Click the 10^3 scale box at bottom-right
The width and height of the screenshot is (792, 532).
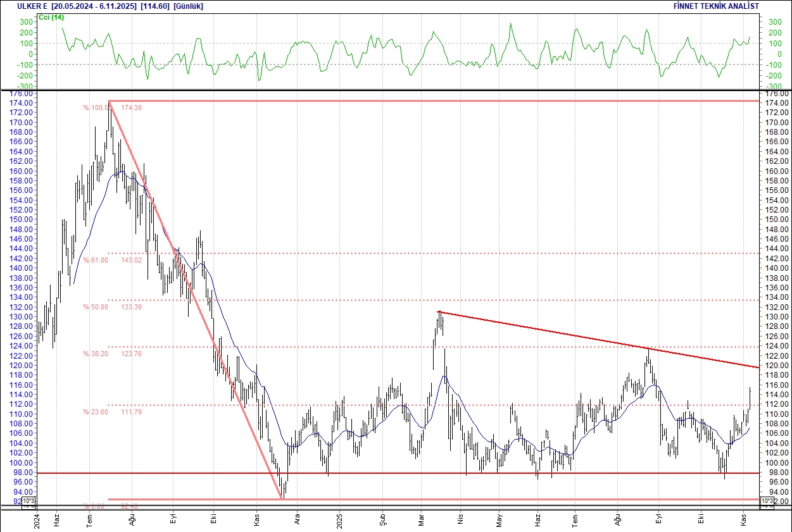(767, 502)
